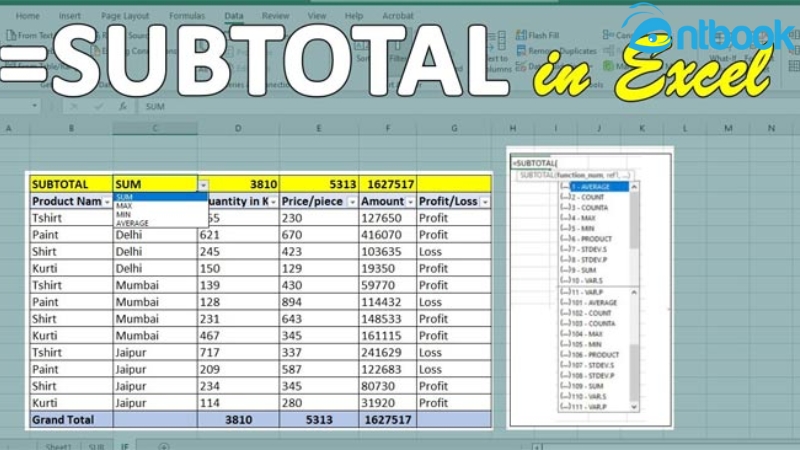Open the Acrobat ribbon tab
Image resolution: width=800 pixels, height=450 pixels.
[x=398, y=16]
